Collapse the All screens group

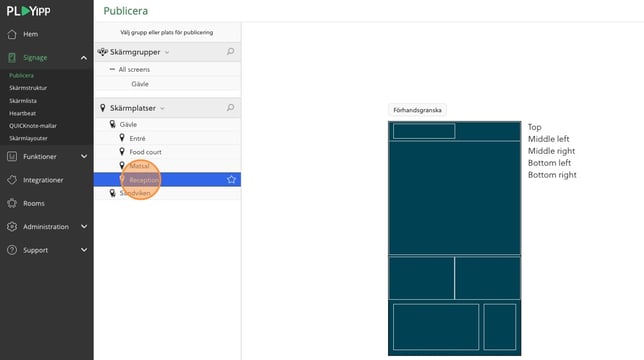coord(112,69)
